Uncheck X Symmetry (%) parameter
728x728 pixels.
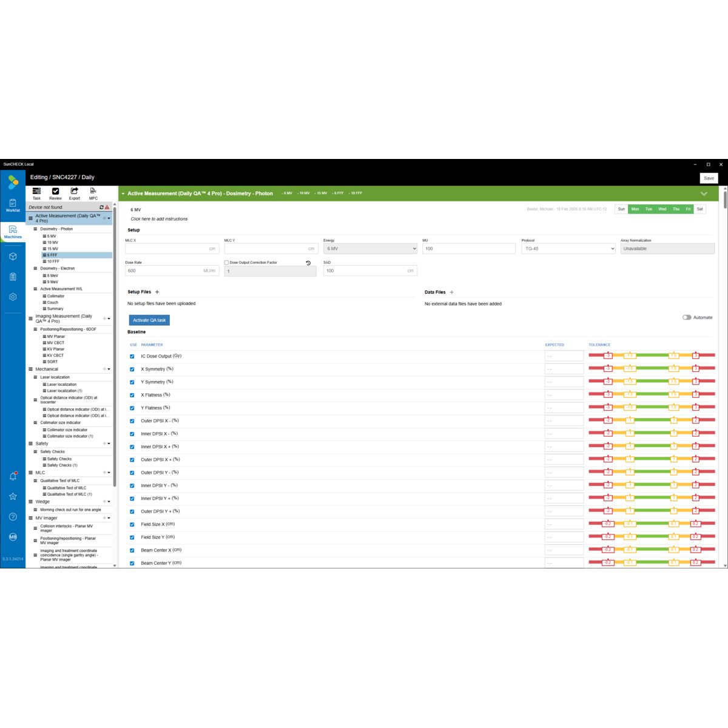[132, 369]
